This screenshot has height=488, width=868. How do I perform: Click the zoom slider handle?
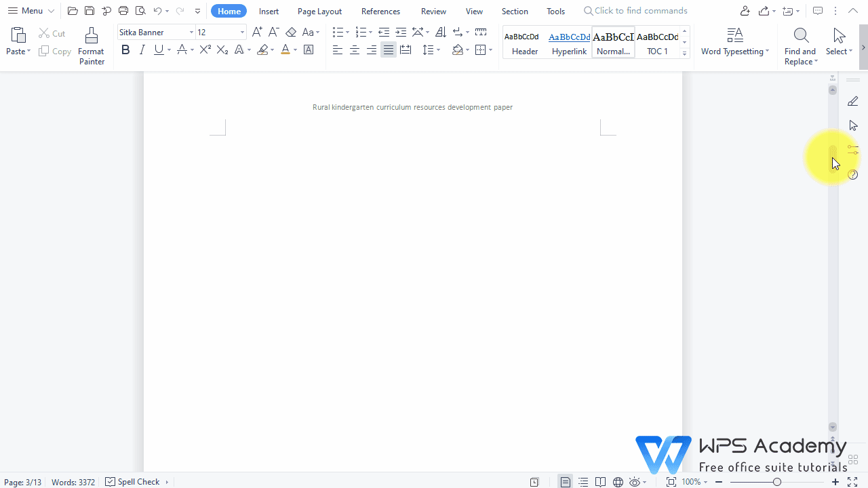pos(777,482)
